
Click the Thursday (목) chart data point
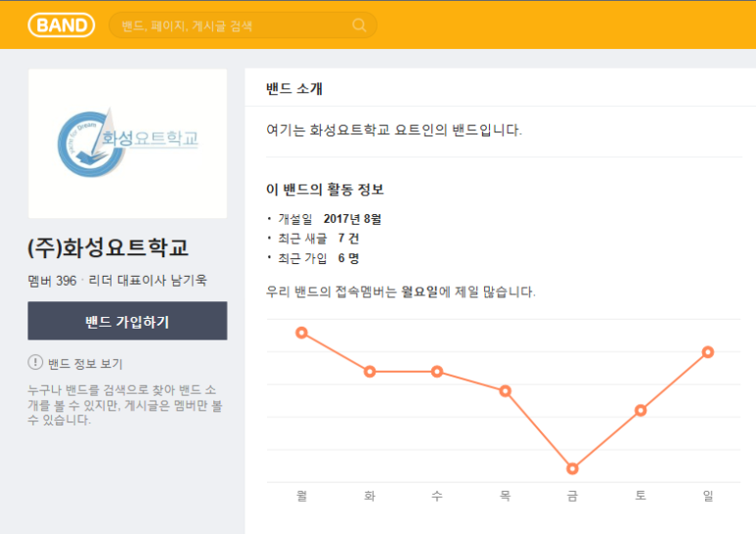click(x=506, y=391)
